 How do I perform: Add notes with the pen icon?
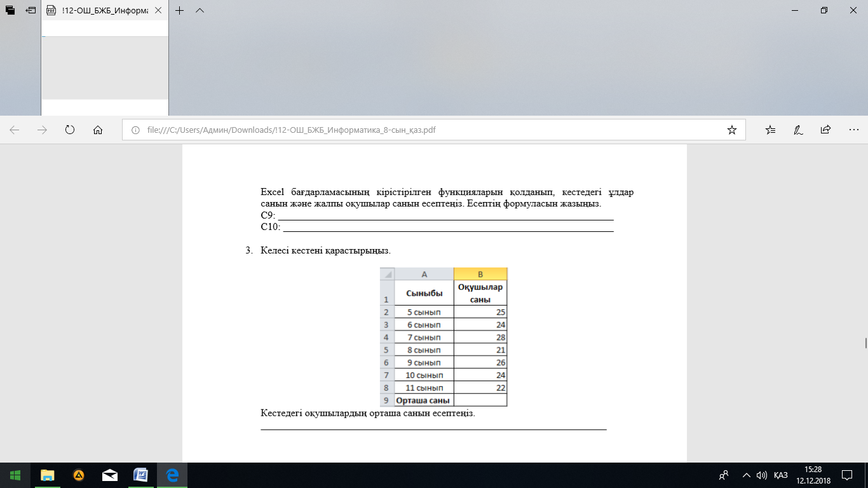point(798,130)
